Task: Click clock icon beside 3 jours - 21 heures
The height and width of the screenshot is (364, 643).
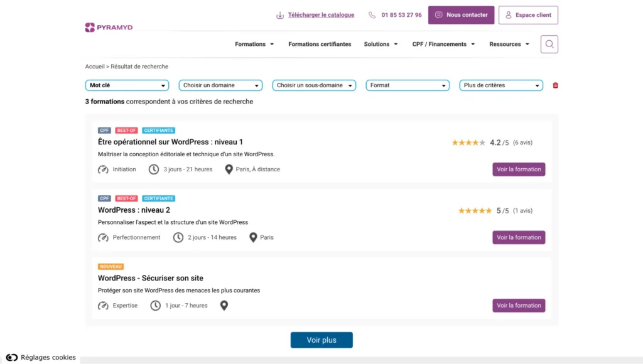Action: [x=154, y=169]
